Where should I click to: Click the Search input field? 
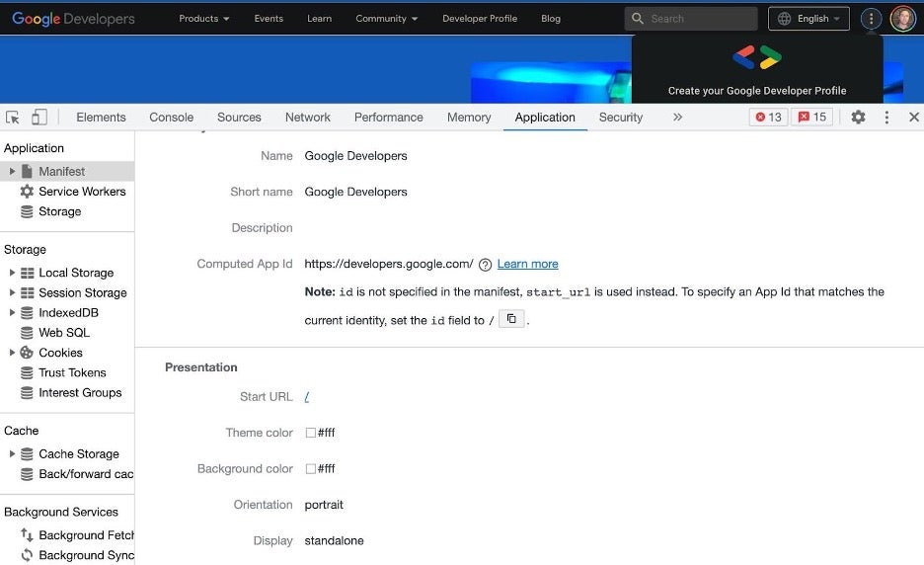tap(699, 19)
